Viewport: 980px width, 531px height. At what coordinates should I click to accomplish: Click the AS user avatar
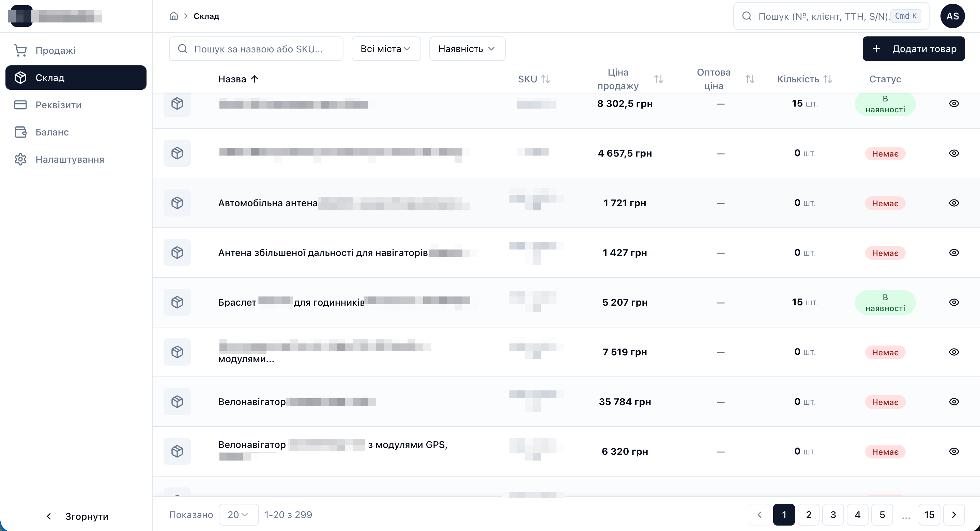pyautogui.click(x=952, y=16)
